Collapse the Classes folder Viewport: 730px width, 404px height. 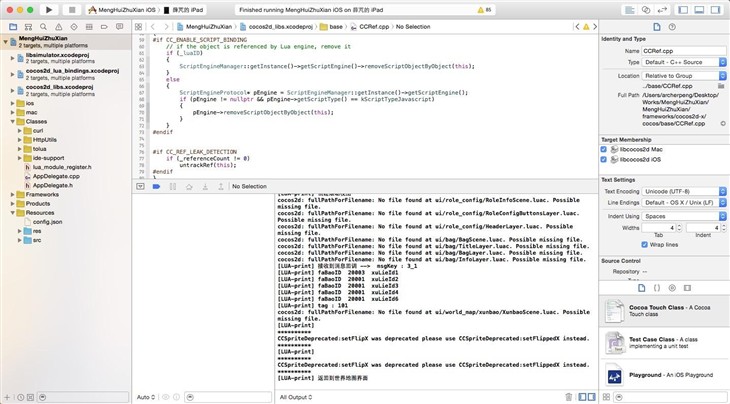pos(13,121)
